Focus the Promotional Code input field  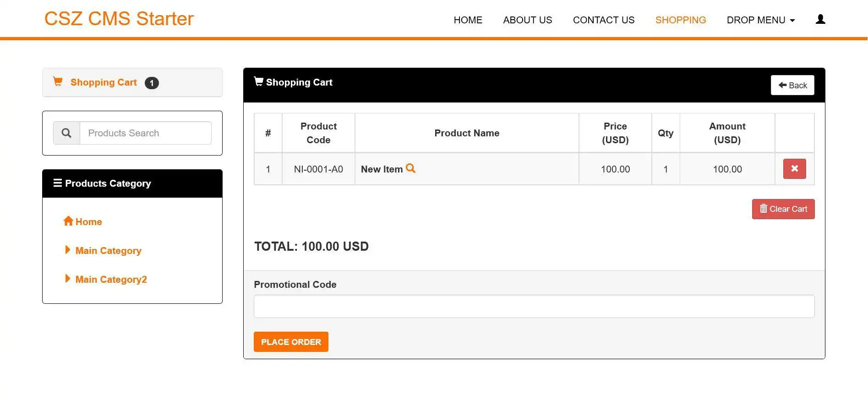point(534,307)
